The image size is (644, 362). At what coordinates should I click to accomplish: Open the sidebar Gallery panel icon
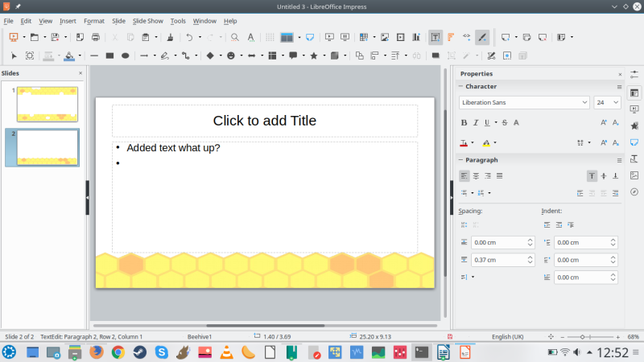pyautogui.click(x=634, y=175)
